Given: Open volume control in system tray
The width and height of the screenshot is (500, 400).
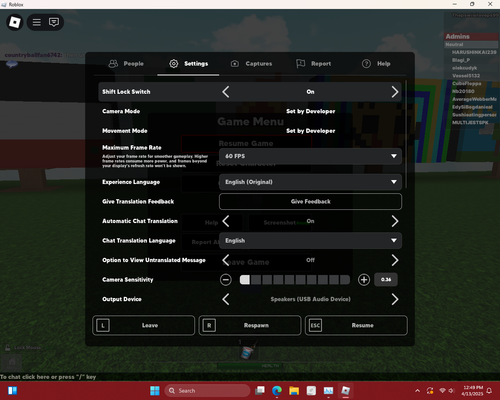Looking at the screenshot, I should pyautogui.click(x=451, y=391).
